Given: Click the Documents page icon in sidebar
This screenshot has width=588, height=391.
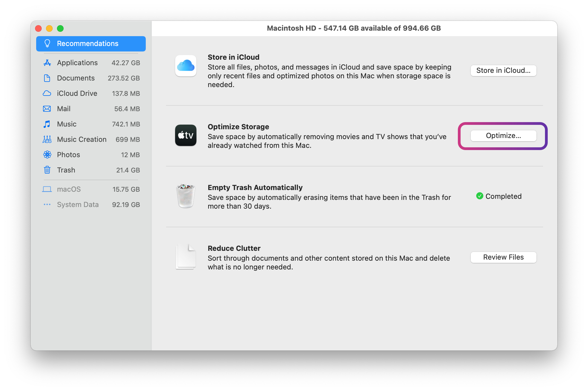Looking at the screenshot, I should coord(47,78).
